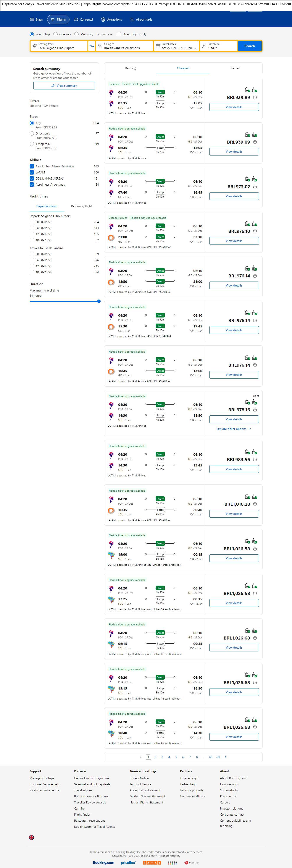Uncheck the GOL LINHAS AEREAS airline filter
This screenshot has height=868, width=292.
pyautogui.click(x=32, y=179)
